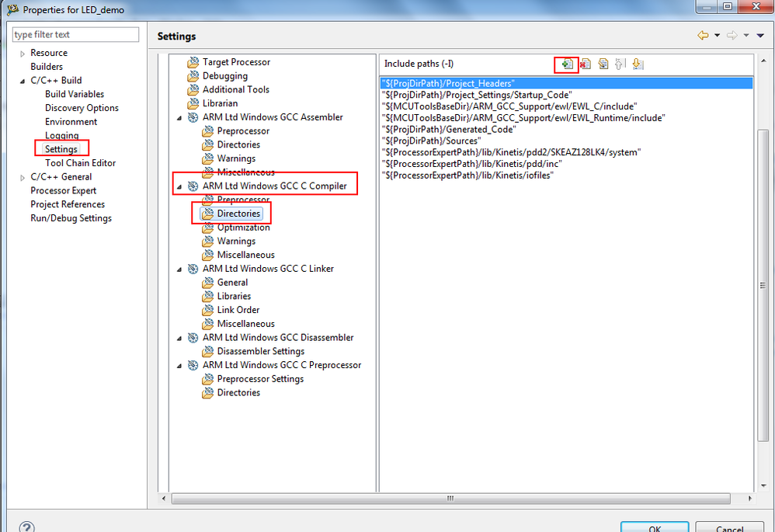Move the selected include path down

coord(638,64)
